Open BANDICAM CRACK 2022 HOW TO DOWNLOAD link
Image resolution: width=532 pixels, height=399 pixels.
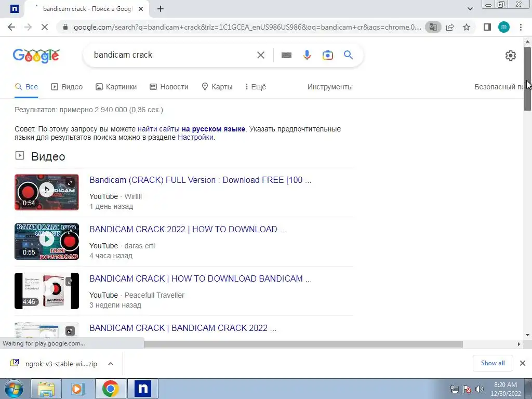coord(188,229)
